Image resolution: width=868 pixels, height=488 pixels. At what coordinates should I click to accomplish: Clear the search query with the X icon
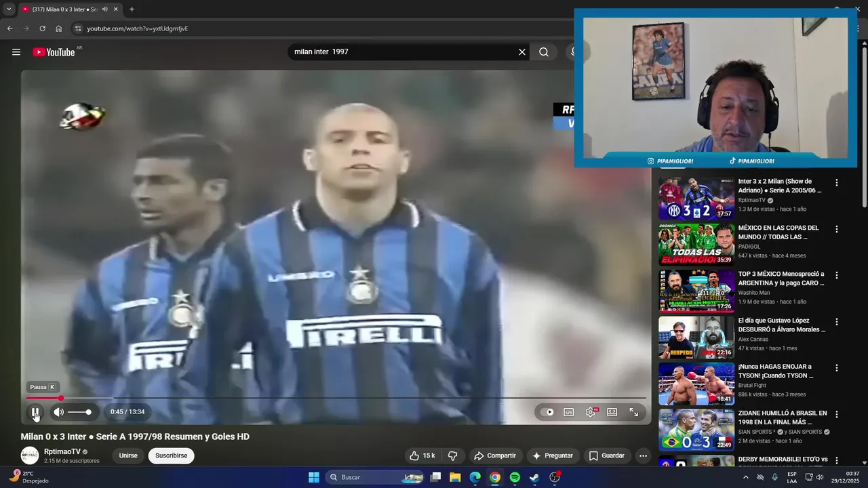click(x=522, y=52)
